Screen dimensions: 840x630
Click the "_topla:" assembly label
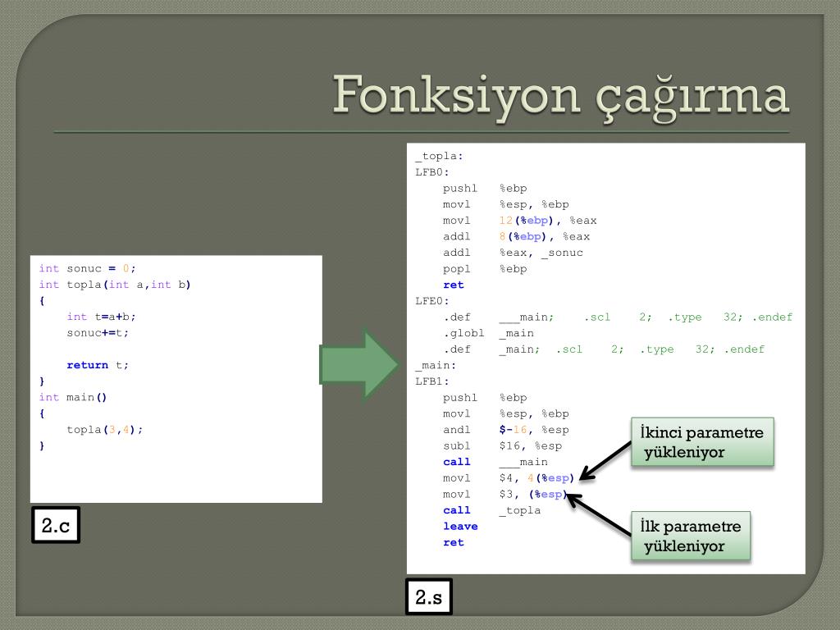point(440,156)
